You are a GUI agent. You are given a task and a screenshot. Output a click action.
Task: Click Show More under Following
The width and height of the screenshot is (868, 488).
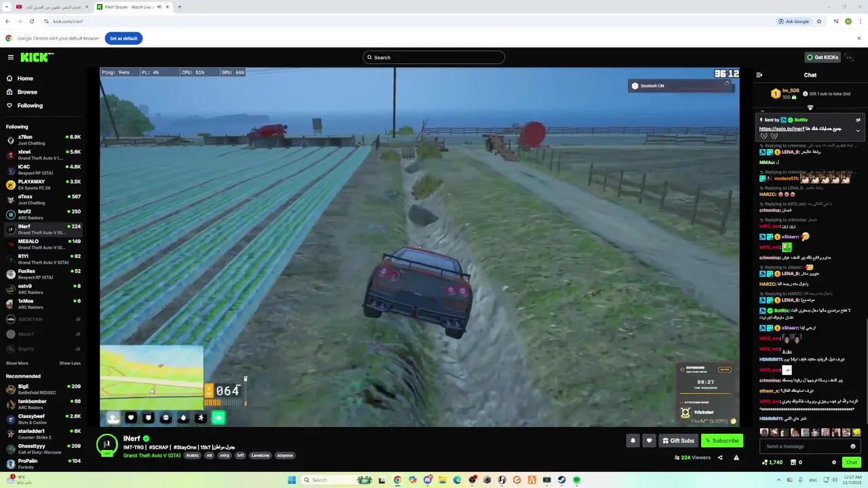pos(18,363)
